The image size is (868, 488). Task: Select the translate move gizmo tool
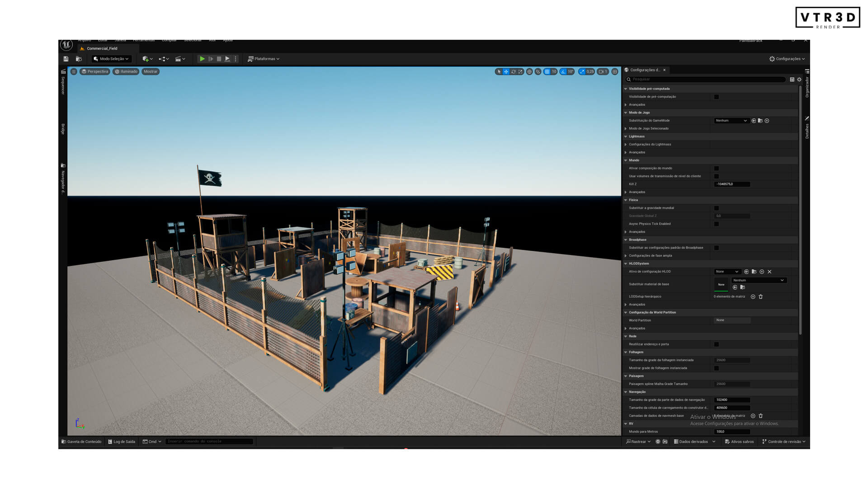coord(506,71)
